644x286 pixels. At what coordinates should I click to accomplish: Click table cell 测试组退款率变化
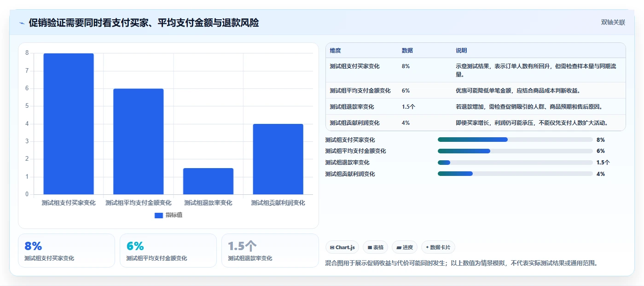tap(352, 107)
